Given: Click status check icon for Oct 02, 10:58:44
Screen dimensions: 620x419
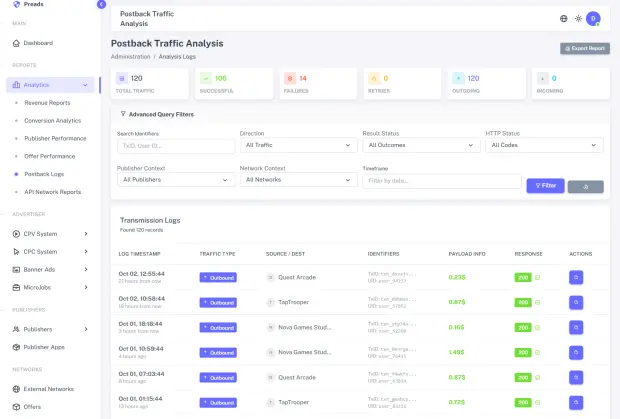Looking at the screenshot, I should [x=538, y=302].
